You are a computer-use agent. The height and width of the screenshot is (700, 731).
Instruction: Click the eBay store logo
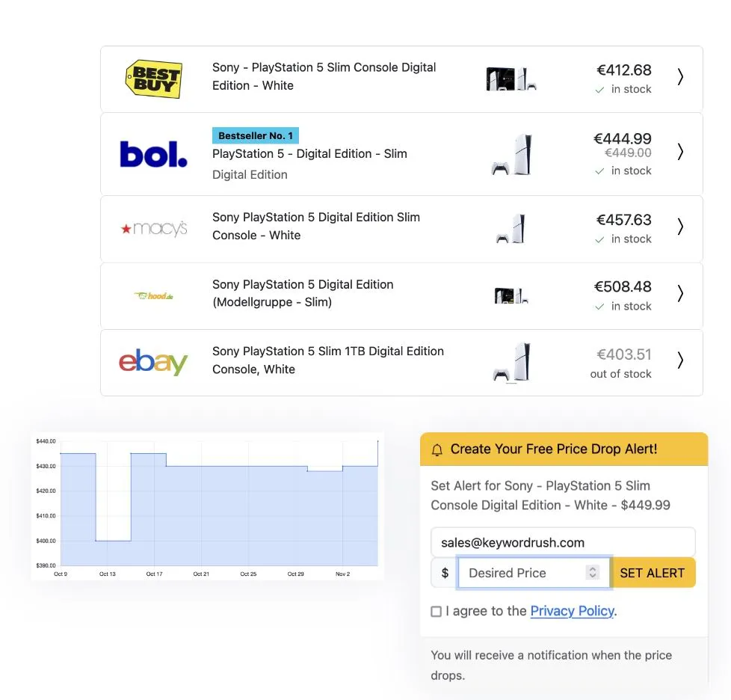[153, 361]
